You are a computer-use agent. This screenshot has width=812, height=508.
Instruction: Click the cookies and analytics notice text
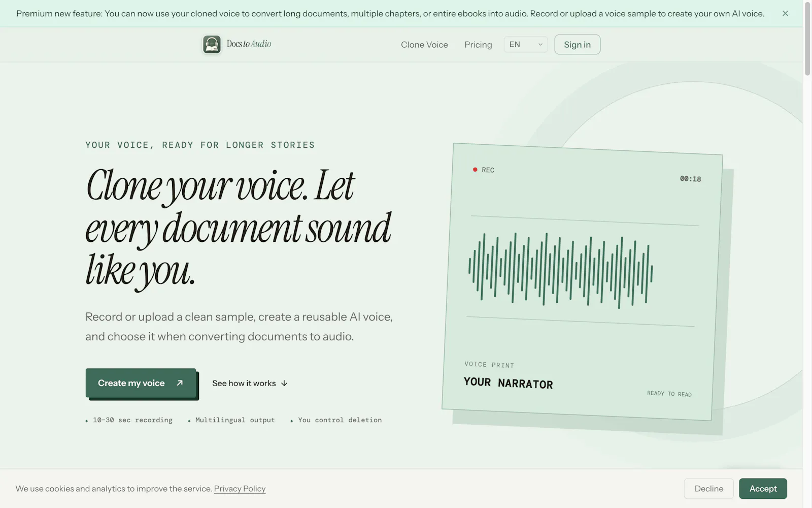(114, 489)
